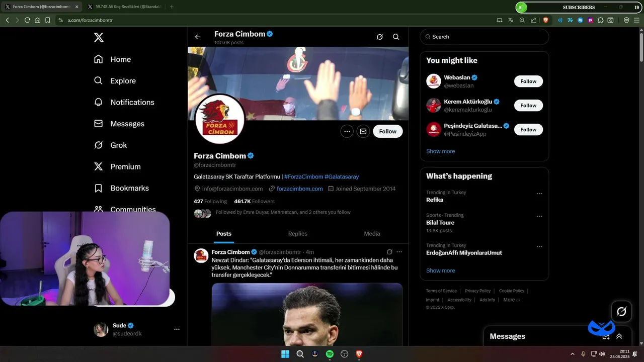Click 'Followed by Emre Duyar, Mehmetcan' text
This screenshot has width=644, height=362.
[x=283, y=212]
